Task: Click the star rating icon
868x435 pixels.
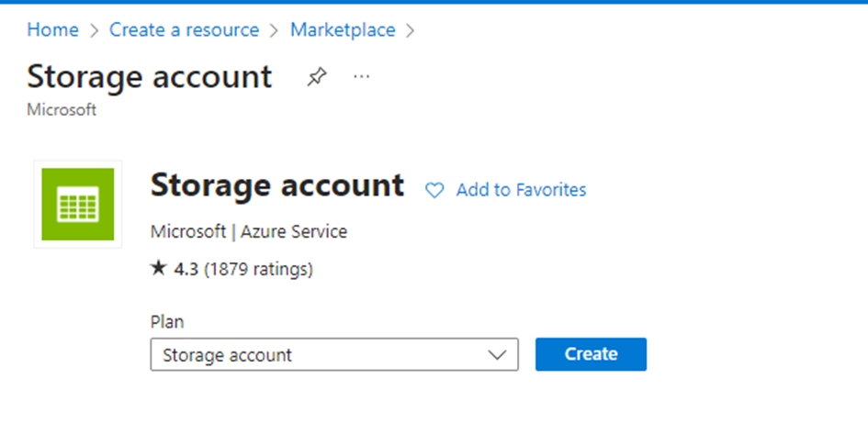Action: 157,270
